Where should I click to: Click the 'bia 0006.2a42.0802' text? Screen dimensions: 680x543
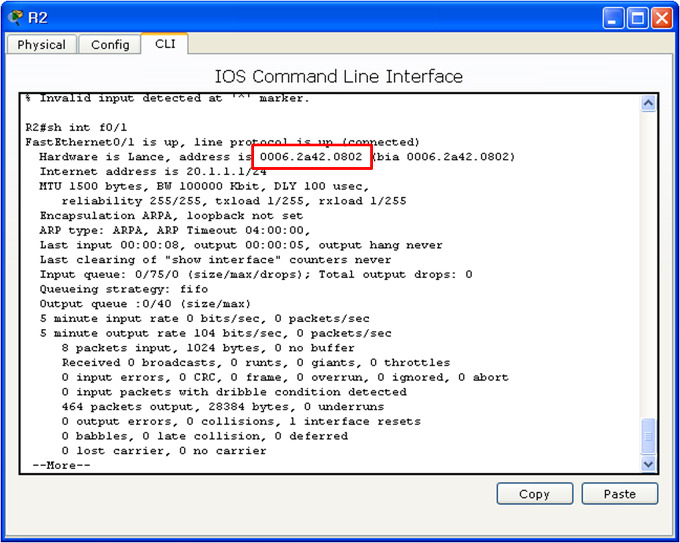tap(445, 157)
